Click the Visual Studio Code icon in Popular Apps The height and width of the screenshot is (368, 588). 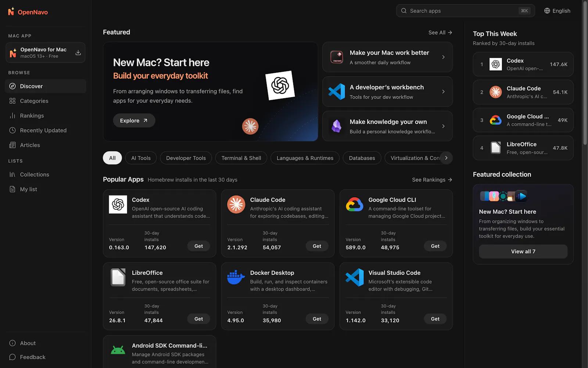355,277
